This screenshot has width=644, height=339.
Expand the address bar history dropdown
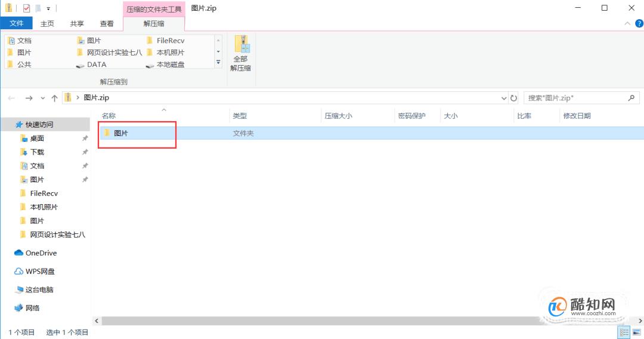pyautogui.click(x=504, y=98)
